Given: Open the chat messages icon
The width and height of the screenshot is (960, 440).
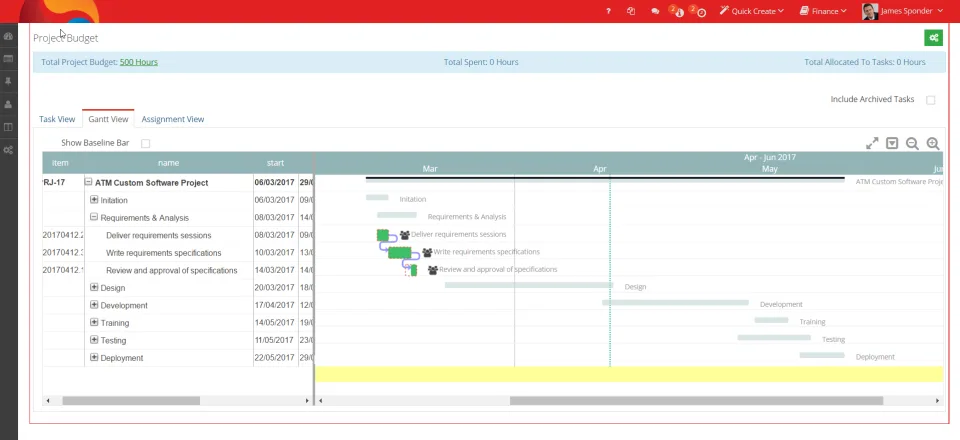Looking at the screenshot, I should (655, 11).
